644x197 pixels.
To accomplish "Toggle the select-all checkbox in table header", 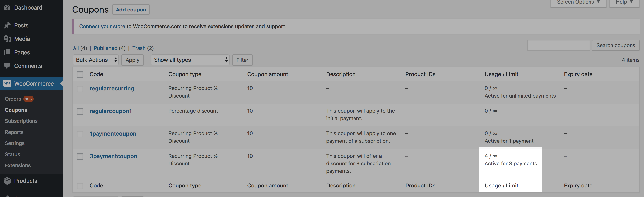I will click(x=80, y=75).
